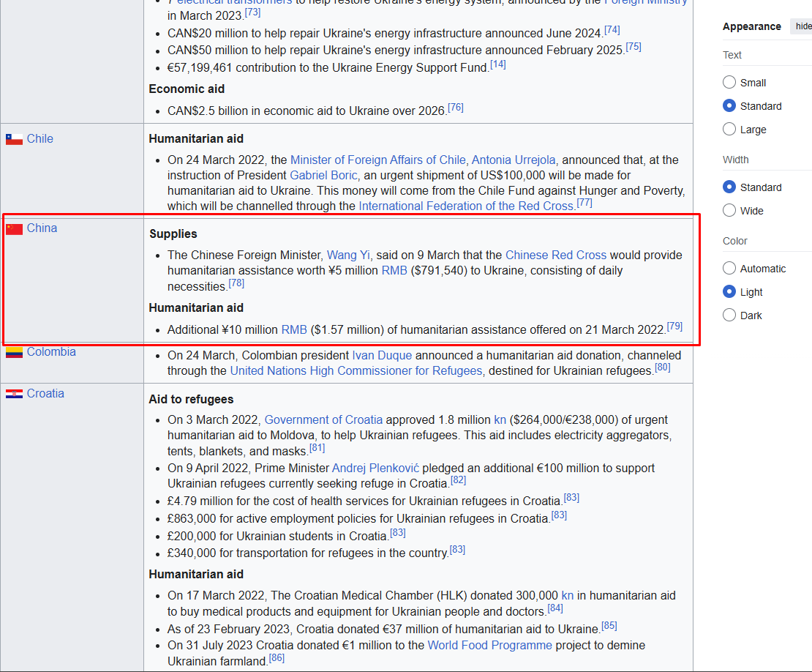Open World Food Programme link
The width and height of the screenshot is (812, 672).
point(490,645)
